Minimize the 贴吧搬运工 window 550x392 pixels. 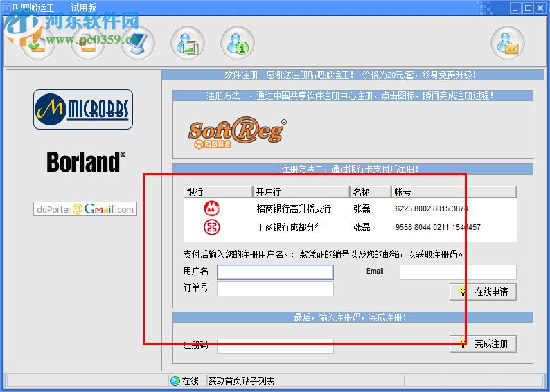tap(515, 8)
